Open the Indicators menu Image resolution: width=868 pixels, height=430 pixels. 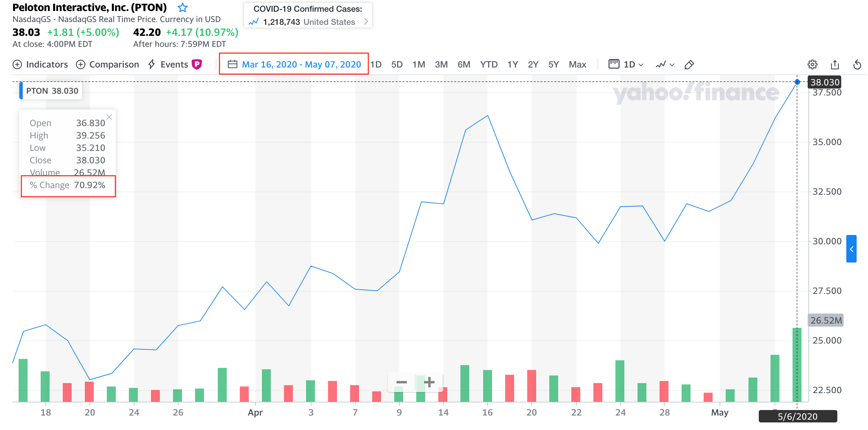pos(40,64)
